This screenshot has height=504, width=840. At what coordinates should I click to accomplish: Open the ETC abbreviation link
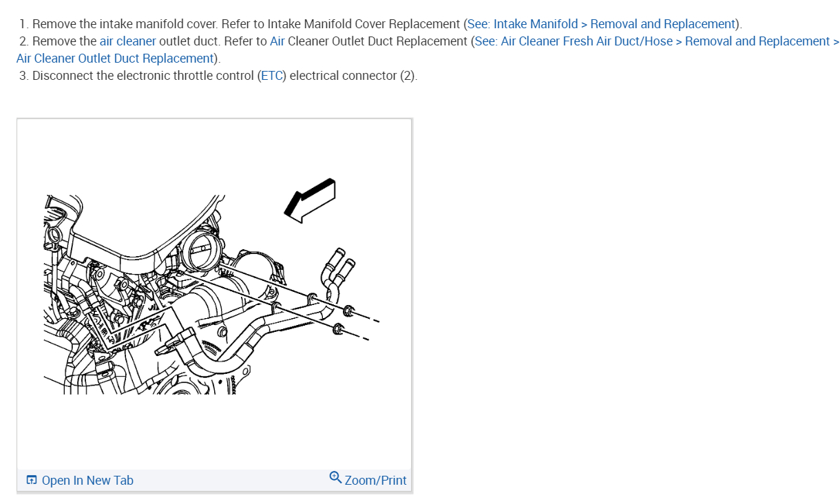[272, 76]
